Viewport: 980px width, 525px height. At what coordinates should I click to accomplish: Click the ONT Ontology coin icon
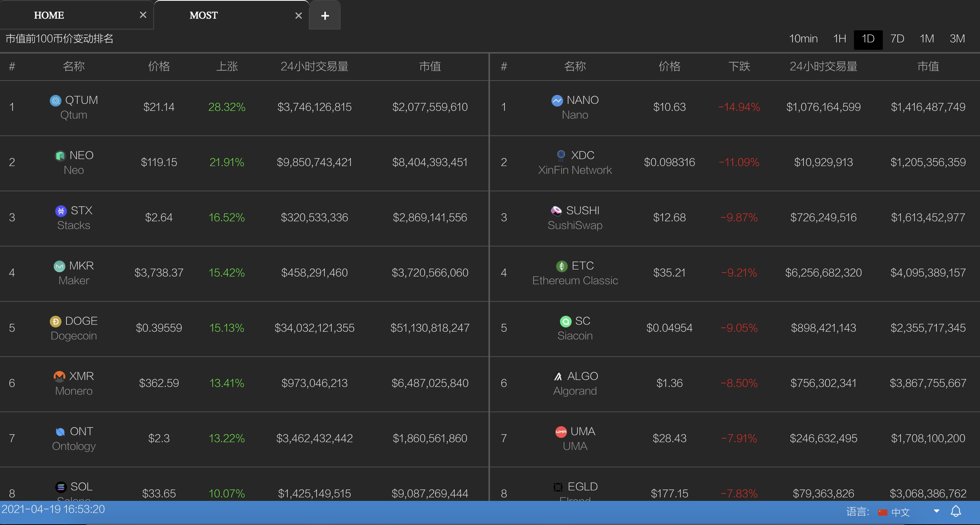pos(60,432)
